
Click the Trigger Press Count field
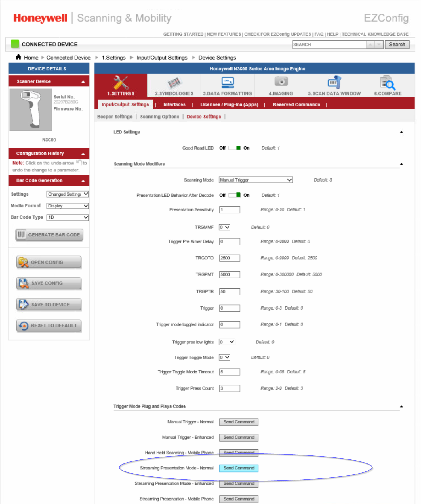click(x=229, y=388)
